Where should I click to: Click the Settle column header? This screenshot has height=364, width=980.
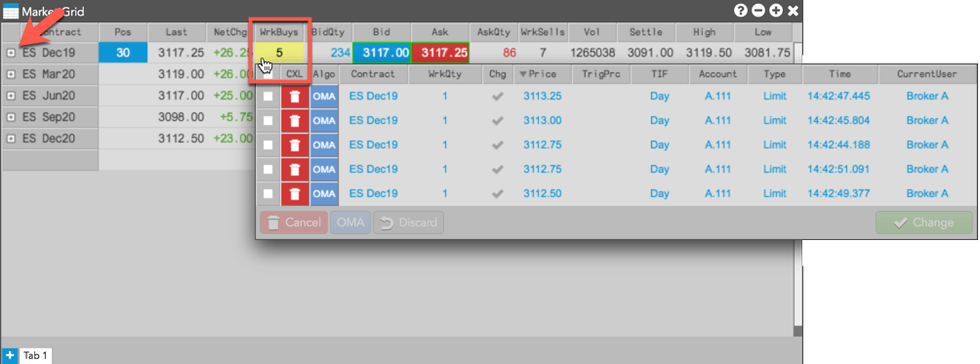pos(646,32)
